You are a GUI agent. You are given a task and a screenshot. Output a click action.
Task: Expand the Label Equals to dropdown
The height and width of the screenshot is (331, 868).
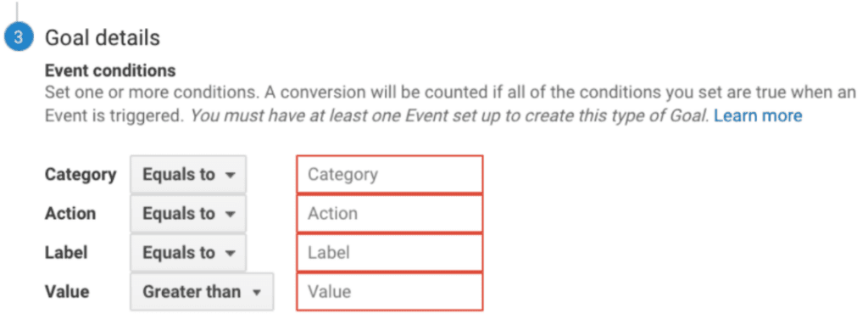coord(188,253)
